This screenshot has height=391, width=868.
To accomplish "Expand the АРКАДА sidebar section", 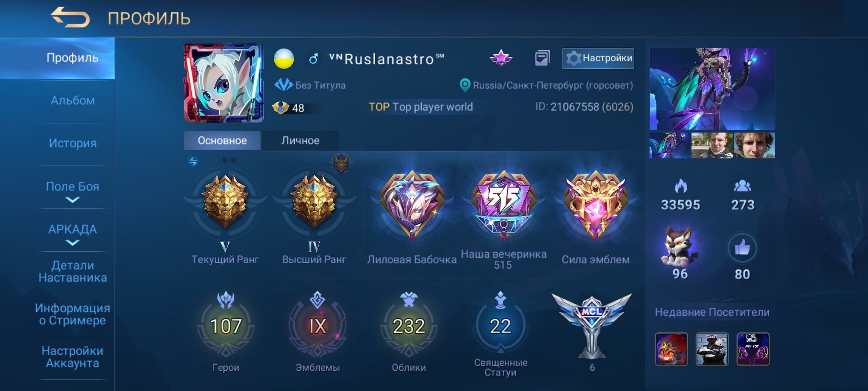I will [73, 235].
